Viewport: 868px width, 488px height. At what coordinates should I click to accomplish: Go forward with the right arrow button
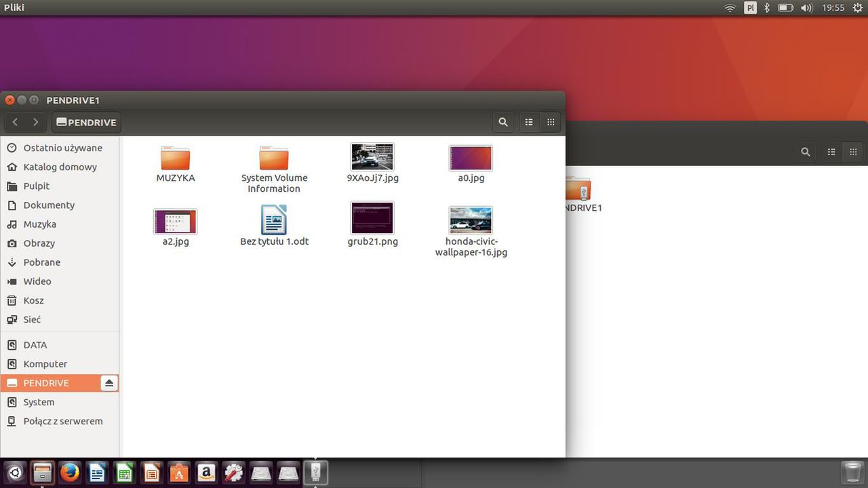pyautogui.click(x=35, y=122)
